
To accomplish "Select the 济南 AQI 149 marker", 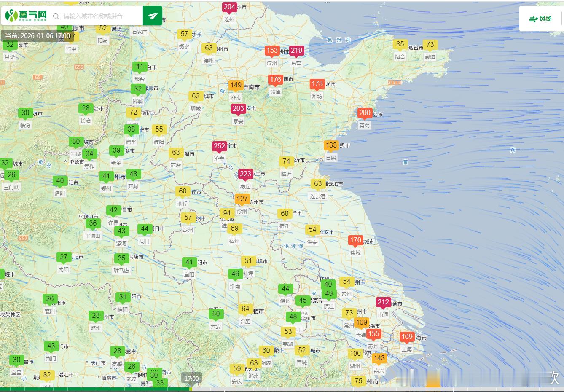I will [x=236, y=85].
